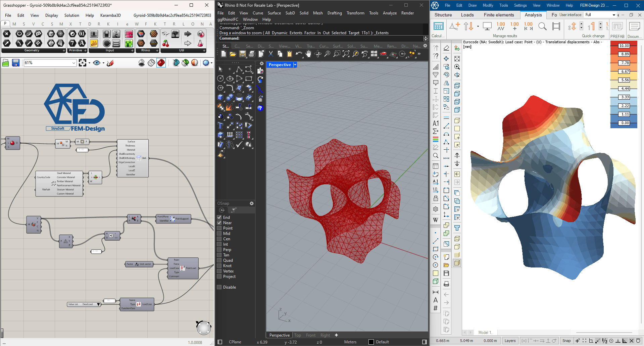Viewport: 644px width, 346px height.
Task: Open Perspective viewport dropdown arrow
Action: click(295, 65)
